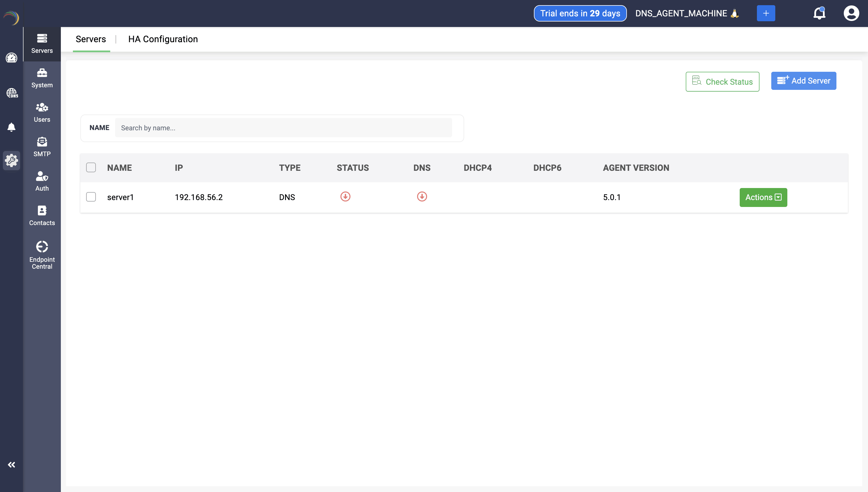Switch to HA Configuration tab

click(163, 39)
